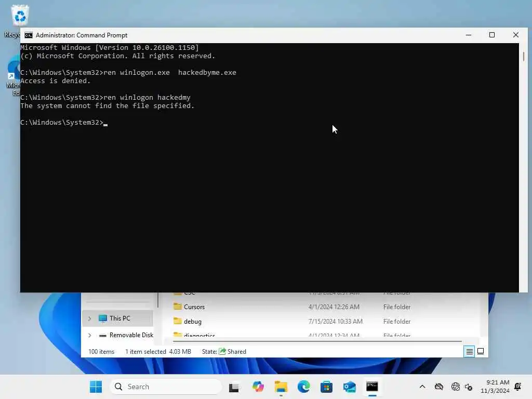The width and height of the screenshot is (532, 399).
Task: Click the Command Prompt vertical scrollbar thumb
Action: click(524, 56)
